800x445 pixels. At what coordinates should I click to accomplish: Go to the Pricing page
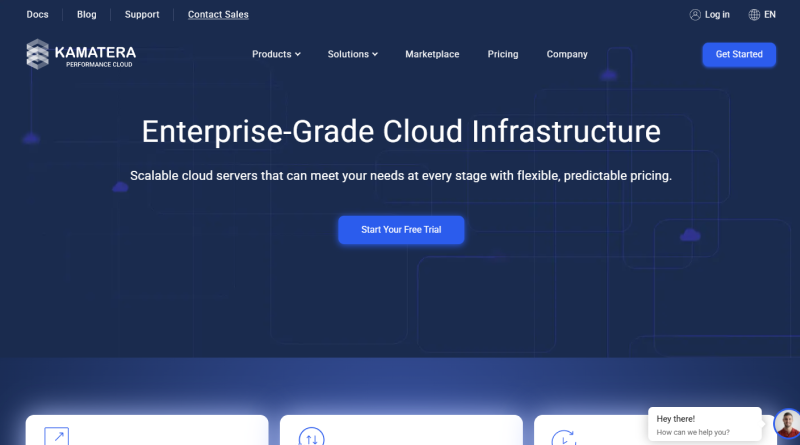click(x=503, y=54)
